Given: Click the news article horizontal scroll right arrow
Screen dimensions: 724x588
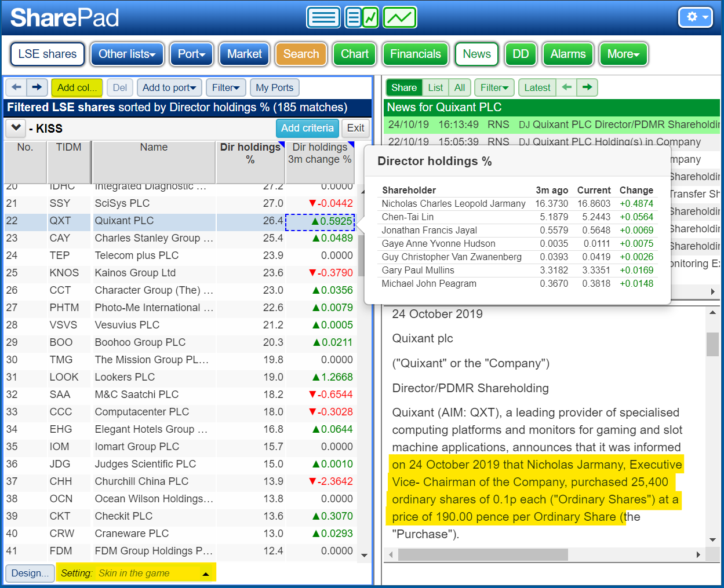Looking at the screenshot, I should coord(698,554).
